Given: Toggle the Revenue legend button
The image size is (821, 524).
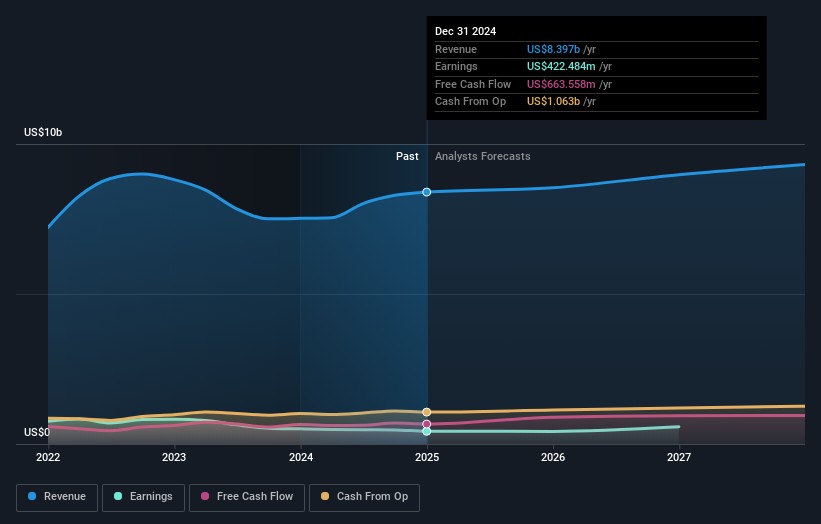Looking at the screenshot, I should 58,497.
